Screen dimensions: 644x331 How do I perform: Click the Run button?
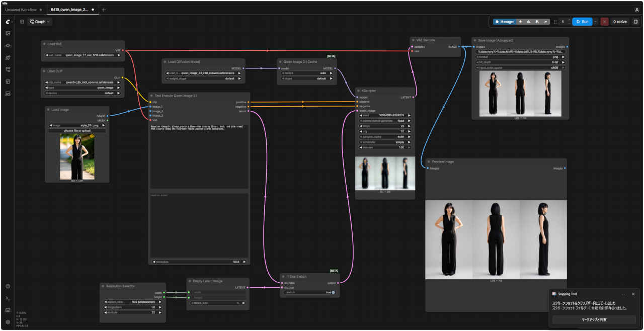582,22
